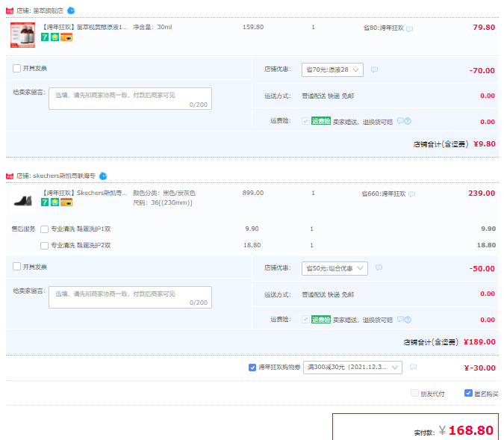Screen dimensions: 504x440
Task: Uncheck 匿名购买 option
Action: (468, 393)
